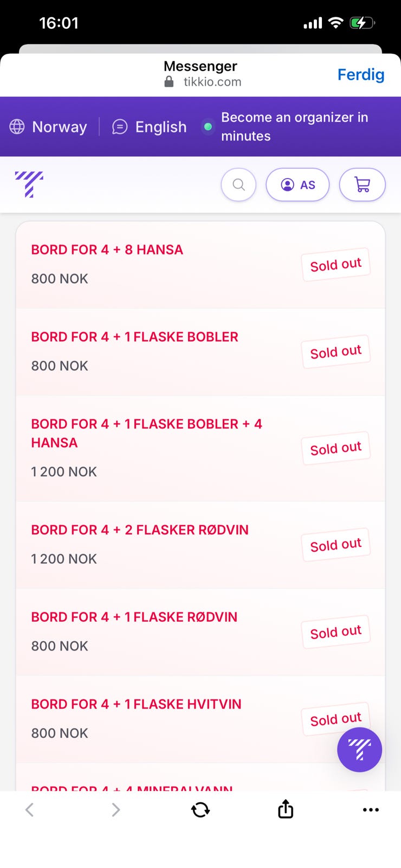The width and height of the screenshot is (401, 868).
Task: Tap Ferdig to close the browser
Action: [x=361, y=74]
